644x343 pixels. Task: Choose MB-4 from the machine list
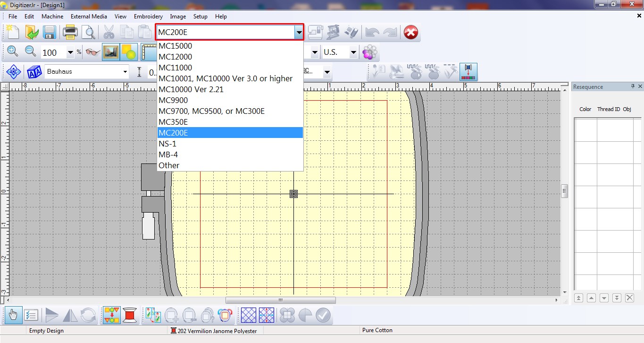pos(230,154)
